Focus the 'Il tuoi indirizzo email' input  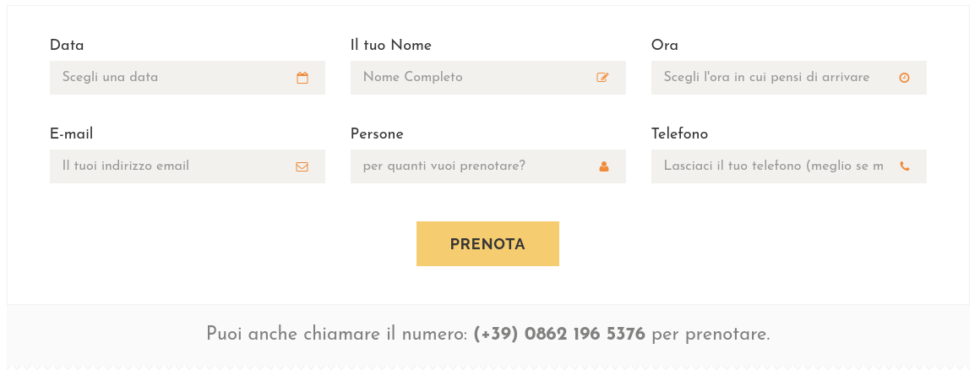[x=188, y=166]
